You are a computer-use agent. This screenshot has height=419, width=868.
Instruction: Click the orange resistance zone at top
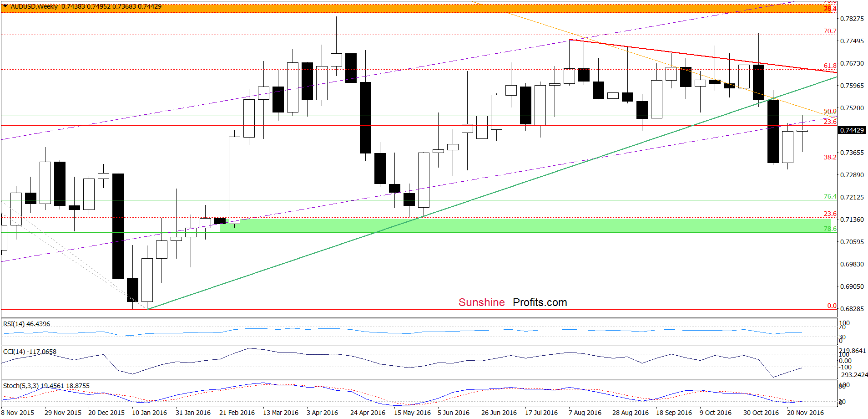coord(416,8)
